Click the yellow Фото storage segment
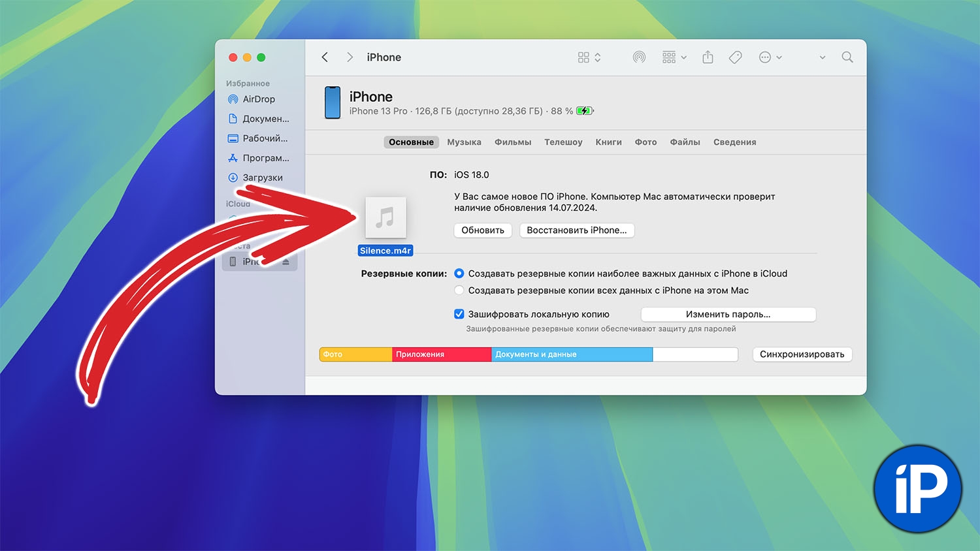 pos(355,354)
